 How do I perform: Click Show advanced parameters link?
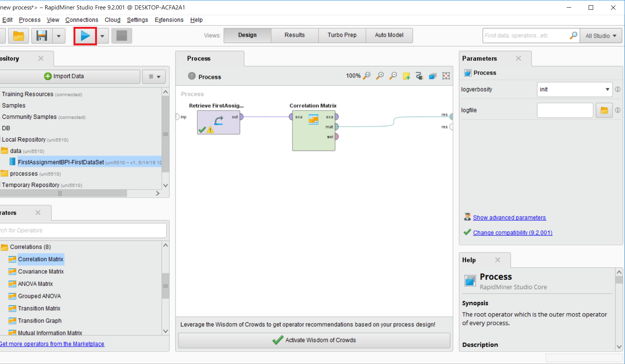[509, 218]
